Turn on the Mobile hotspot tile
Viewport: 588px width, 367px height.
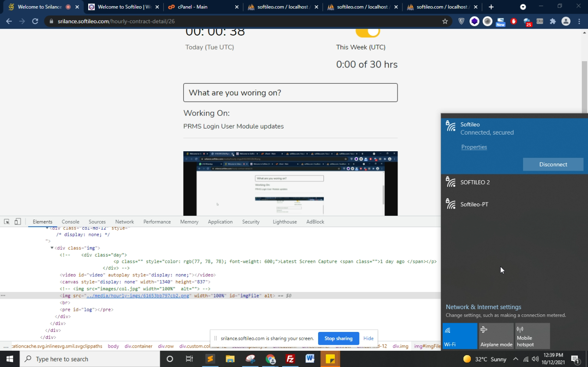[x=532, y=336]
